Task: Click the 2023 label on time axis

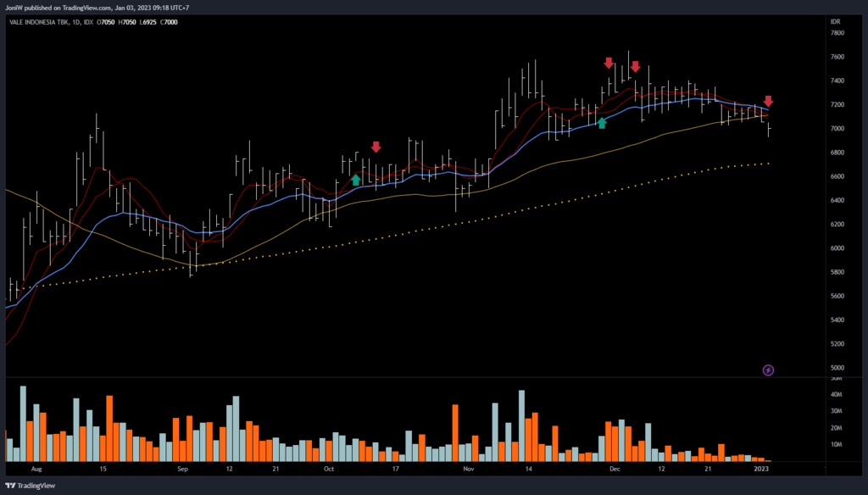Action: [x=761, y=468]
